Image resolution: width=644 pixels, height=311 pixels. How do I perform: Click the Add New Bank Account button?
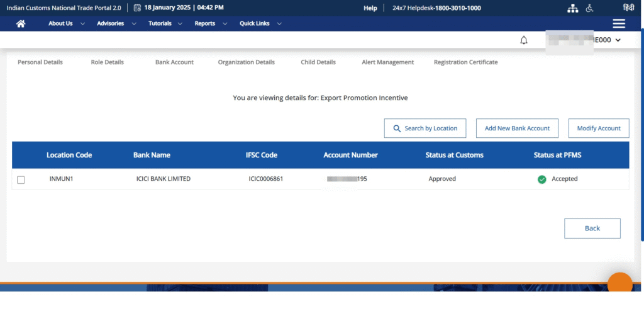(x=517, y=128)
